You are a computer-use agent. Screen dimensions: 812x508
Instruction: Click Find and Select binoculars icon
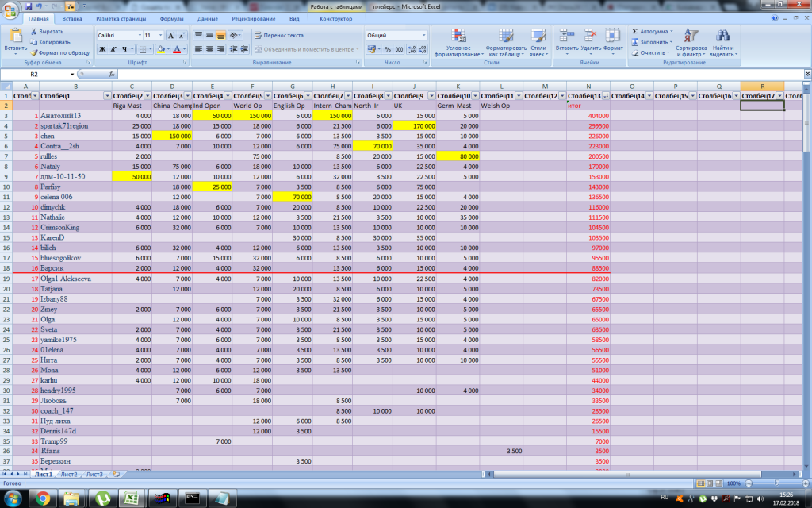tap(722, 37)
